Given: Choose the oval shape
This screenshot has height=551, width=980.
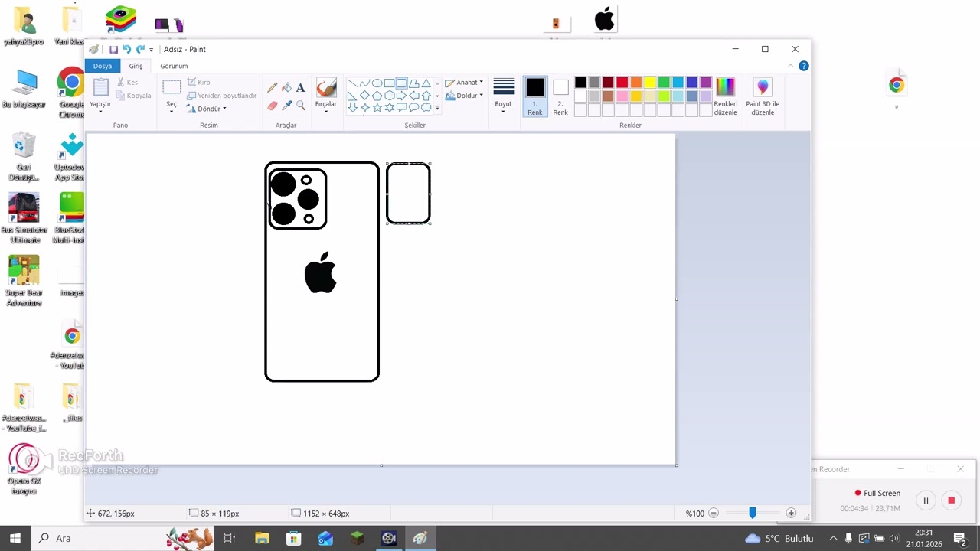Looking at the screenshot, I should click(x=377, y=83).
